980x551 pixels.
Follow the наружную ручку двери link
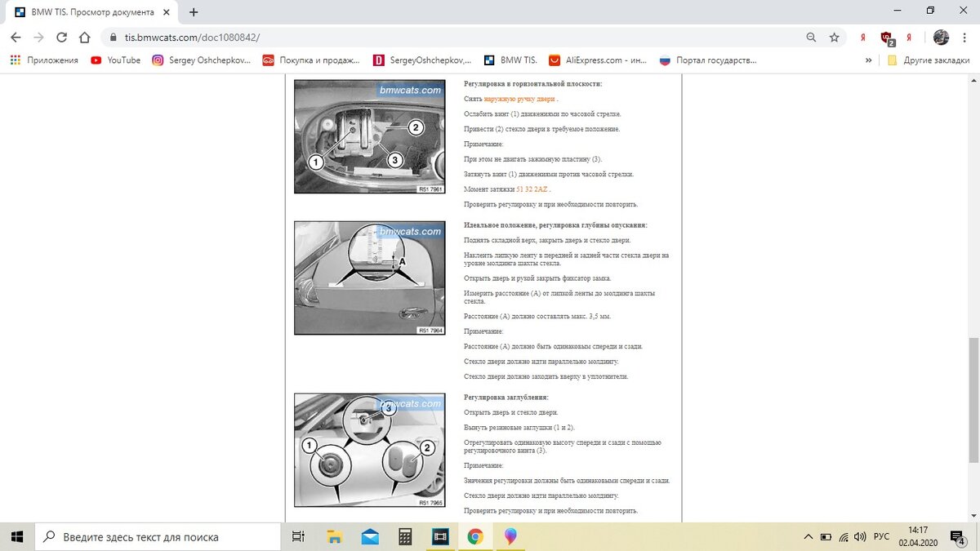tap(519, 99)
